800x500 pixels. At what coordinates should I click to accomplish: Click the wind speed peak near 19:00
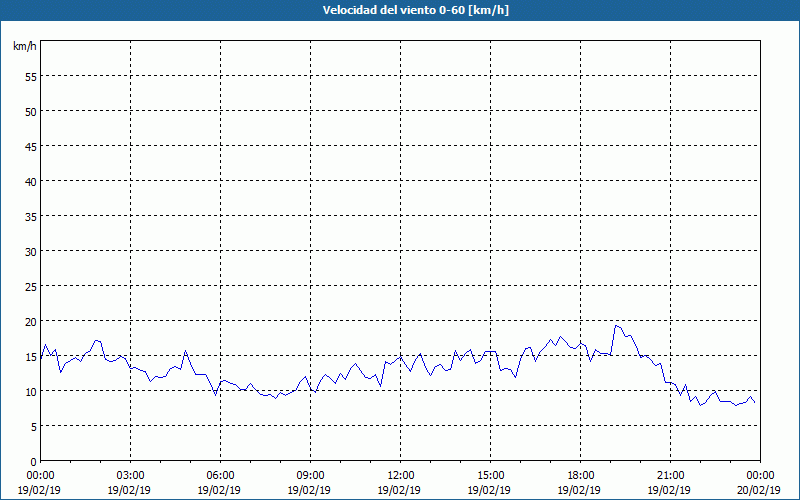pos(616,326)
